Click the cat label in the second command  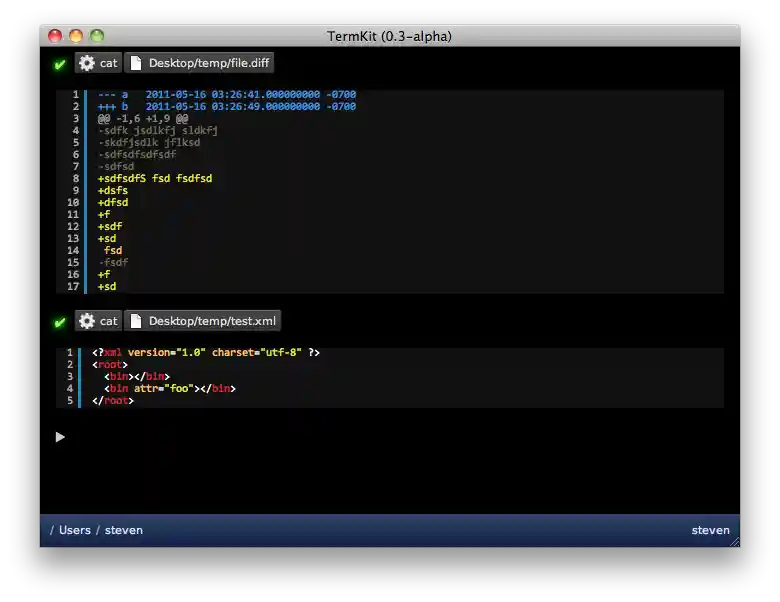108,321
